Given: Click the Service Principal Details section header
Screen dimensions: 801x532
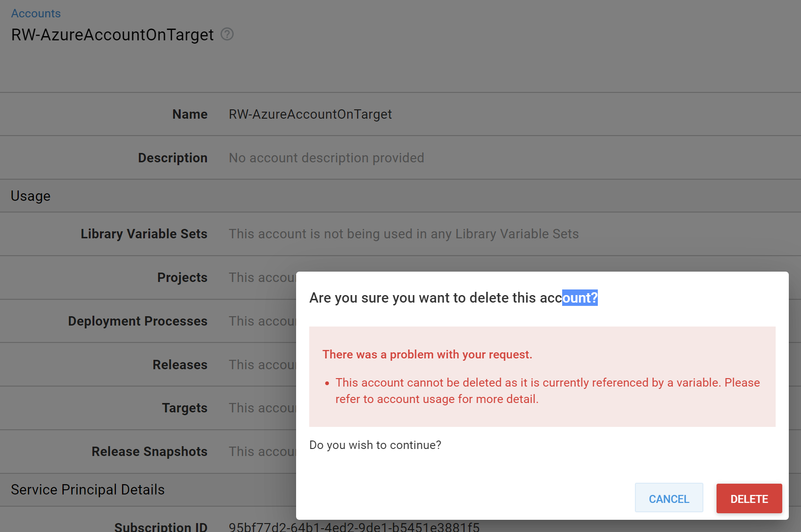Looking at the screenshot, I should pyautogui.click(x=87, y=489).
